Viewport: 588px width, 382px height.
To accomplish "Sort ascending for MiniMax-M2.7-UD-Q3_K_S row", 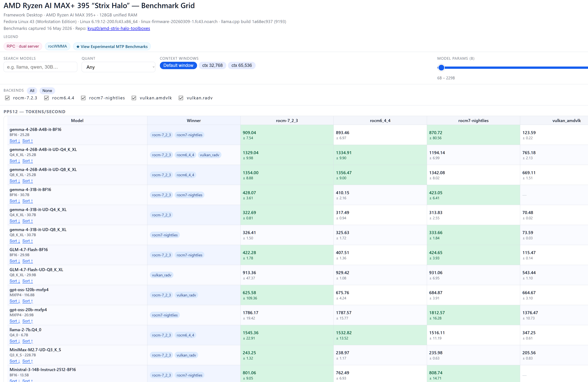I will (27, 361).
